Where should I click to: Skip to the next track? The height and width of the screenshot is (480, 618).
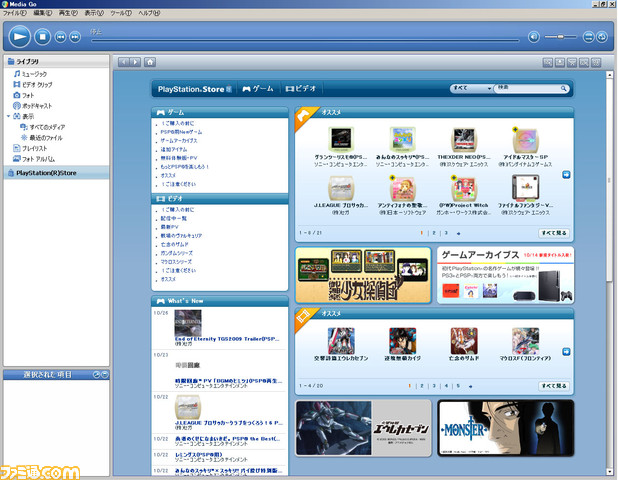(x=75, y=37)
